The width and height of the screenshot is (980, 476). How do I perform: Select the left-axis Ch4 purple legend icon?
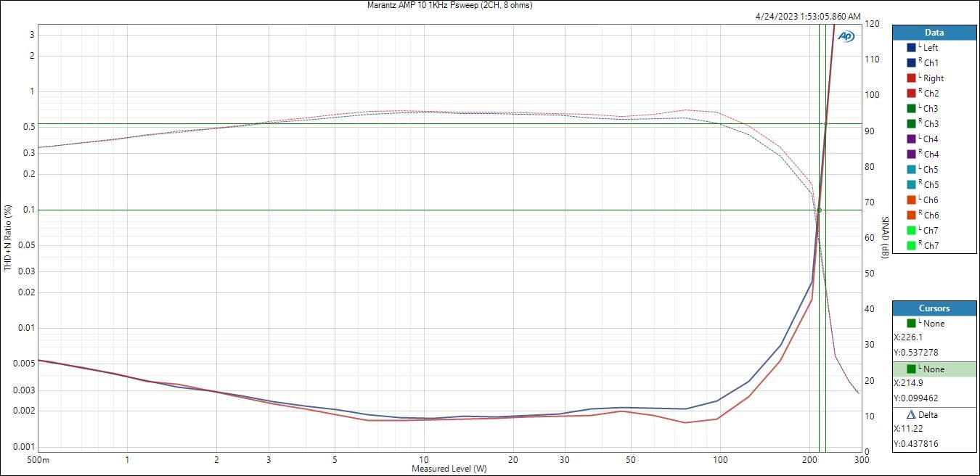pos(911,139)
